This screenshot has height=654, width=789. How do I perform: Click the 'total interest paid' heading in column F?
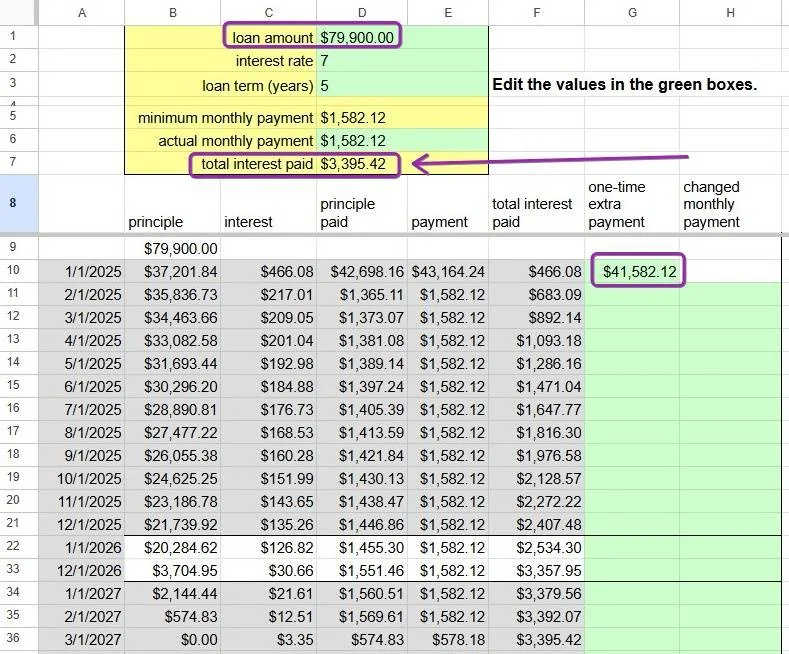coord(536,204)
